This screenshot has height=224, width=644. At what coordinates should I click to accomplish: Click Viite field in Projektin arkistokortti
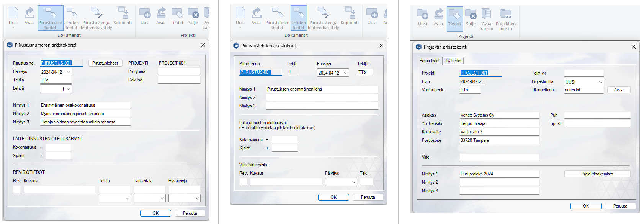pos(500,157)
